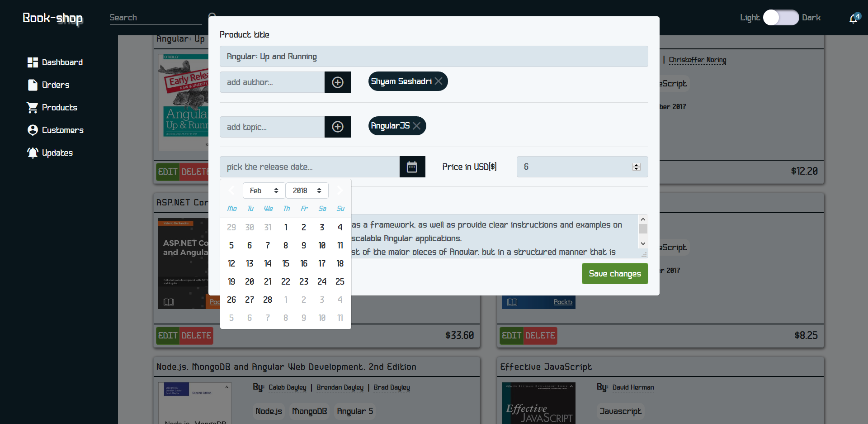
Task: Click the Effective JavaScript cover thumbnail
Action: point(538,403)
